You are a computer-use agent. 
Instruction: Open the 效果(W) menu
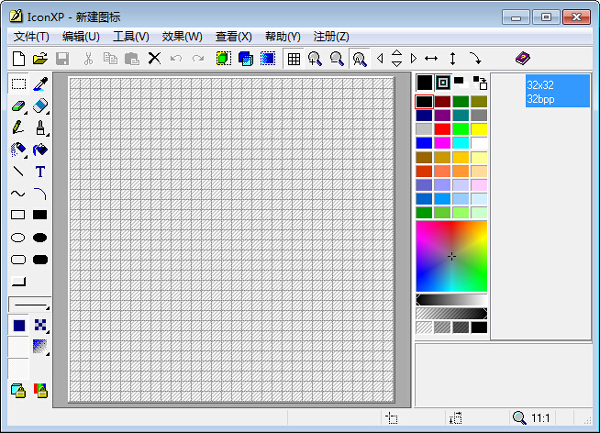click(180, 36)
